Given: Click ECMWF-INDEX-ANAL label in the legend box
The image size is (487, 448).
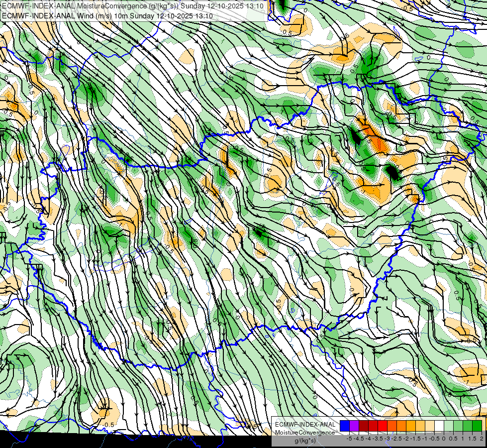Looking at the screenshot, I should point(305,425).
